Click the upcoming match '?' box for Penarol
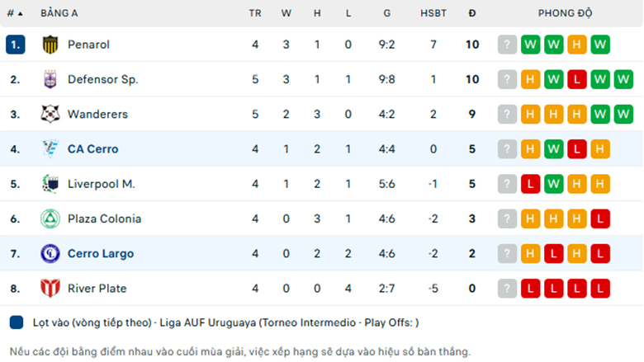The image size is (644, 362). pyautogui.click(x=507, y=45)
